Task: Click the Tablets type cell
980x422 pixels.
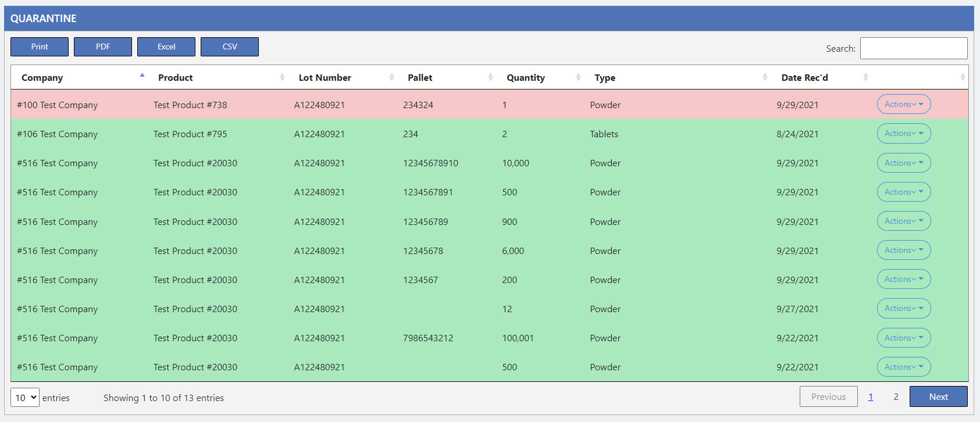Action: [x=604, y=134]
